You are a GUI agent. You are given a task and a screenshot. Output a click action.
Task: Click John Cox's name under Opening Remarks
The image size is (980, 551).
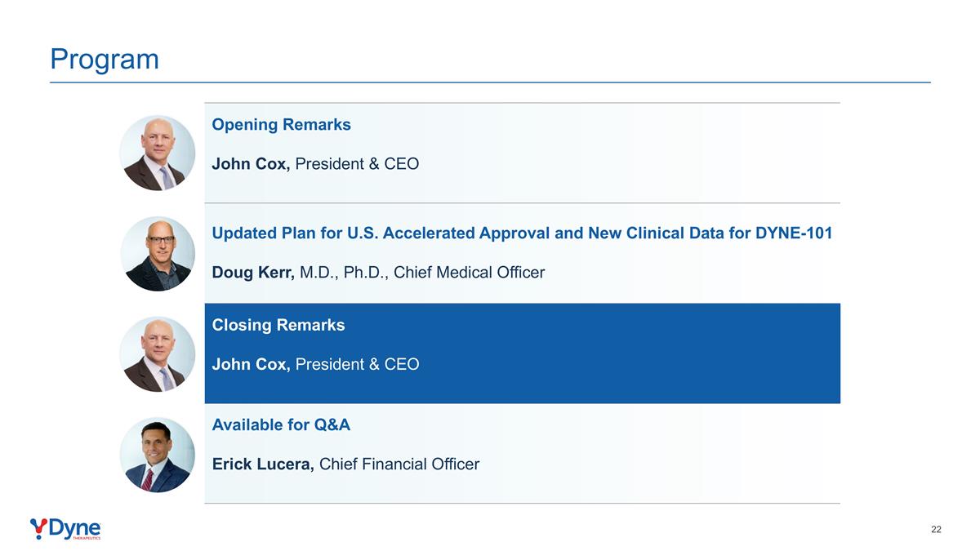tap(251, 164)
